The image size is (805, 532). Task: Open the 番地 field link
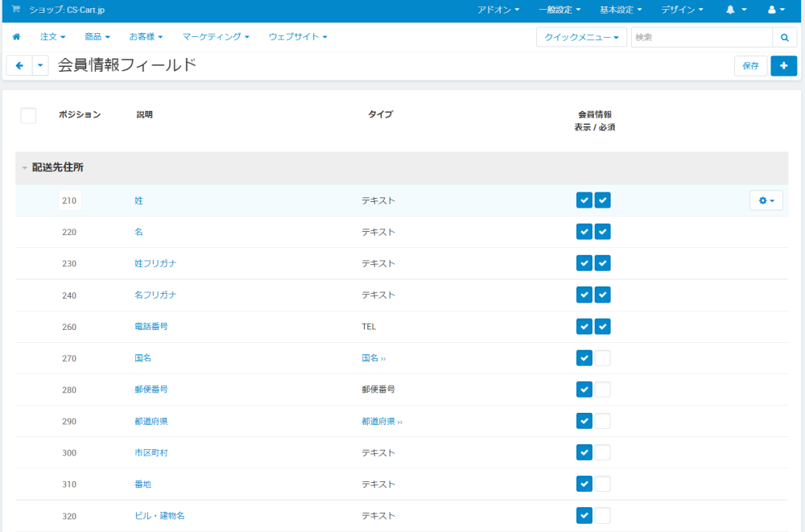tap(142, 485)
